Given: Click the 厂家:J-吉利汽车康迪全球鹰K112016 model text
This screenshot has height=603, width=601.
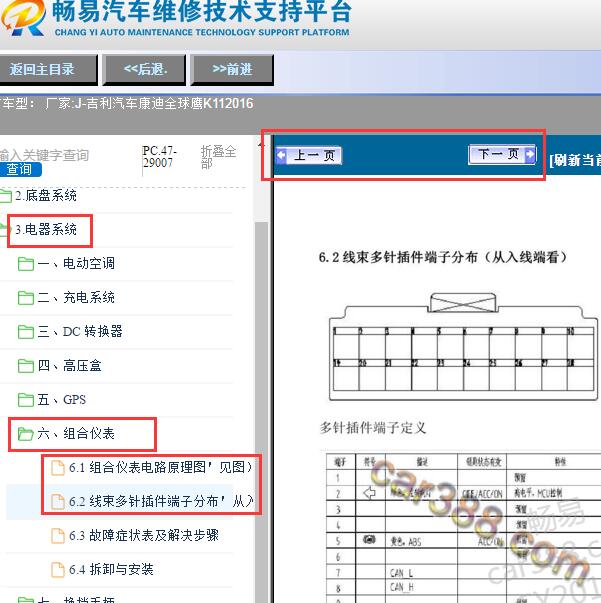Looking at the screenshot, I should (x=149, y=103).
